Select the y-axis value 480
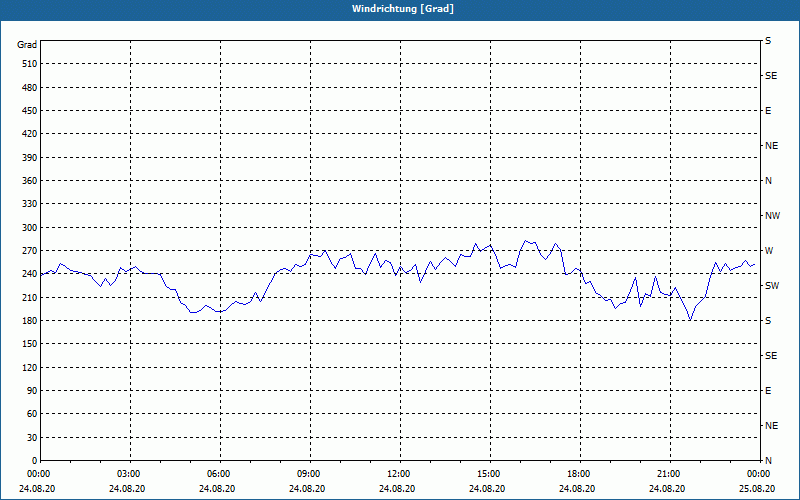800x500 pixels. 30,88
